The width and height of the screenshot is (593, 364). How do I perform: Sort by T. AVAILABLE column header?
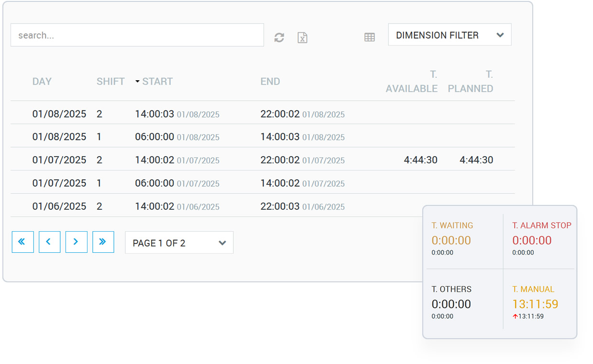[x=412, y=82]
